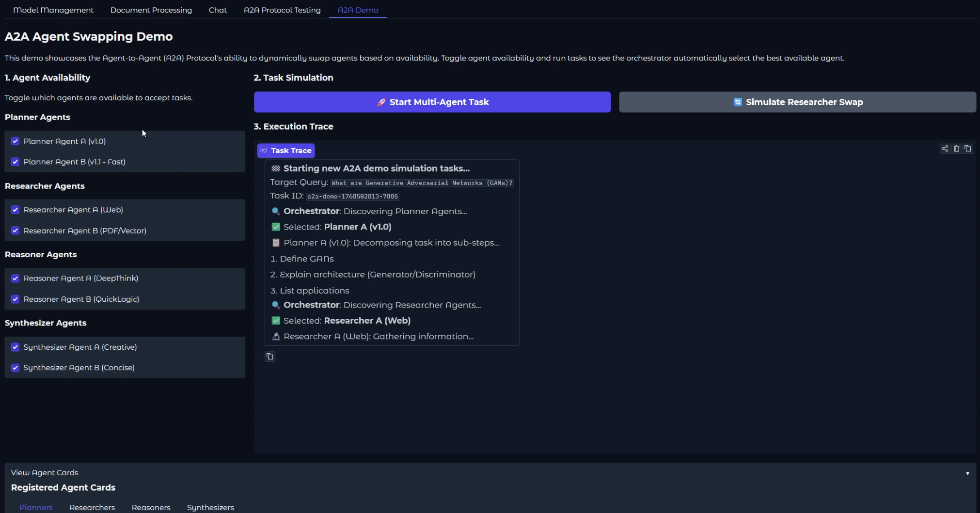Screen dimensions: 980x513
Task: Select the Researchers agent card tab
Action: [92, 507]
